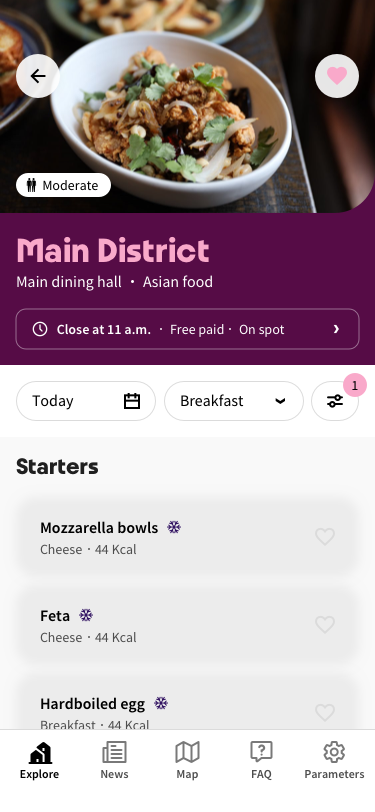
Task: Favorite the Mozzarella bowls dish
Action: 325,536
